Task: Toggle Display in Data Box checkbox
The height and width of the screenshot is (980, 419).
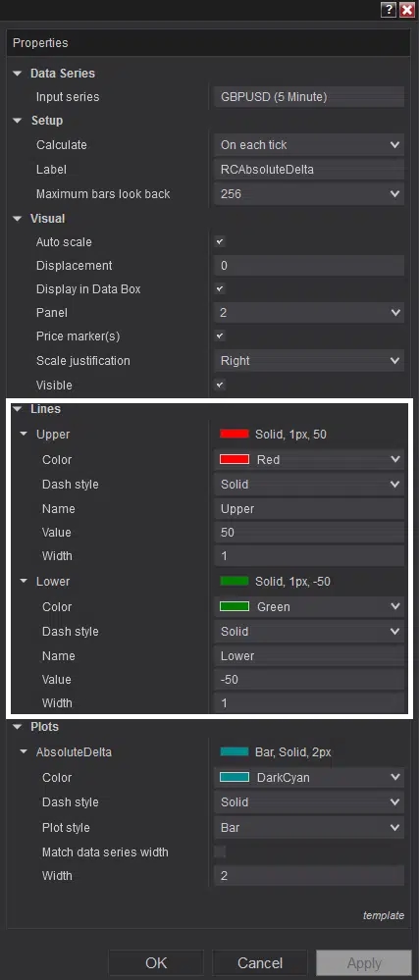Action: [220, 289]
